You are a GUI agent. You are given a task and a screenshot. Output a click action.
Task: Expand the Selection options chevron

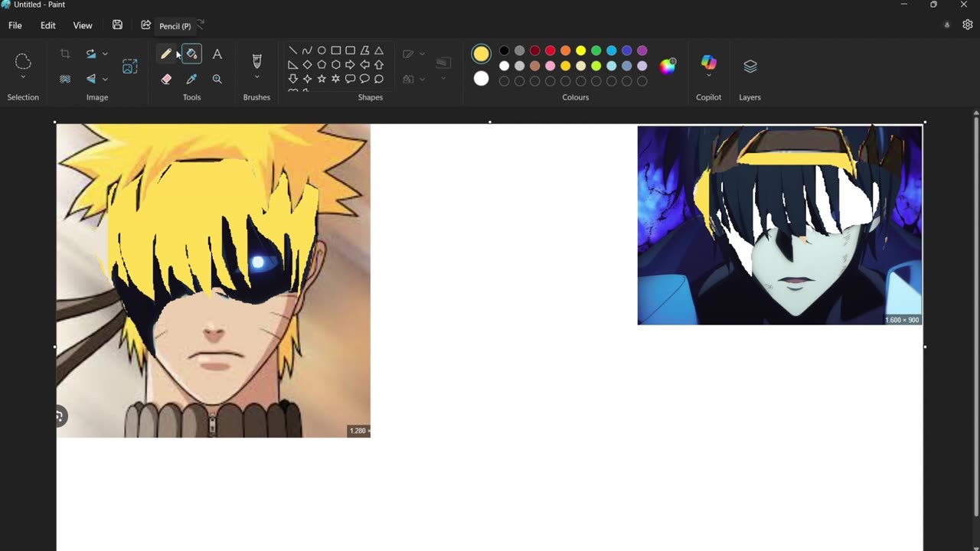tap(23, 77)
